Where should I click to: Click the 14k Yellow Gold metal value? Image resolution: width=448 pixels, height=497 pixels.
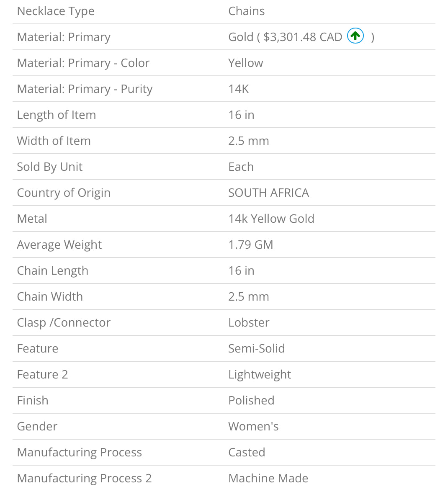271,219
